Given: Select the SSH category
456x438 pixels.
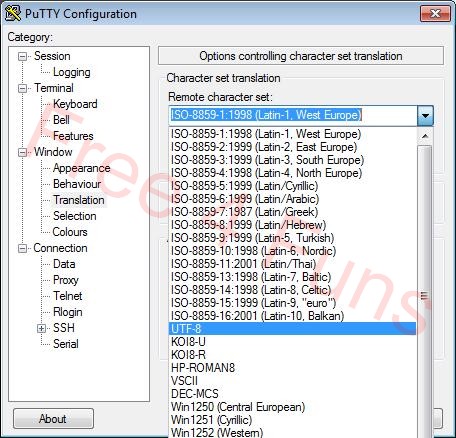Looking at the screenshot, I should (x=64, y=328).
